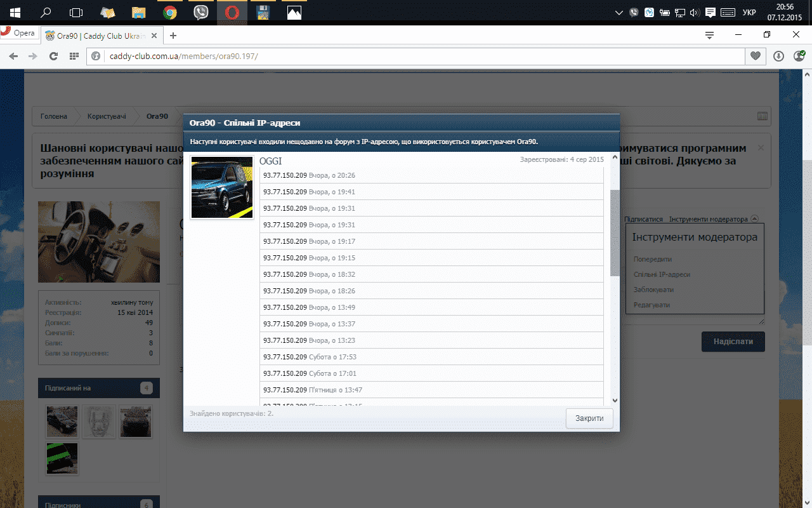Viewport: 812px width, 508px height.
Task: Reload the page with the refresh icon
Action: [54, 56]
